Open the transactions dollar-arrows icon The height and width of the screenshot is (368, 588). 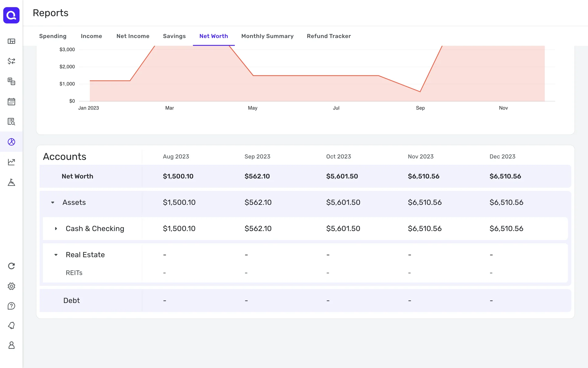11,61
